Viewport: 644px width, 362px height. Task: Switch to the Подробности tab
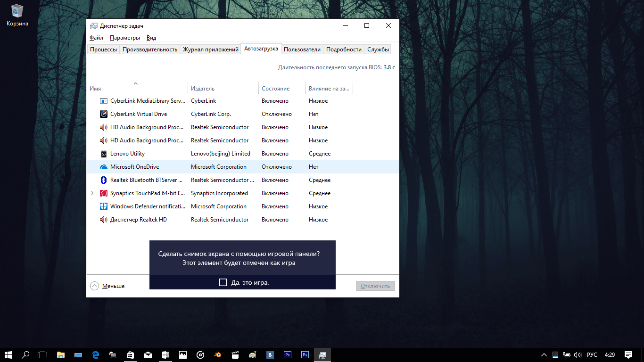point(344,49)
